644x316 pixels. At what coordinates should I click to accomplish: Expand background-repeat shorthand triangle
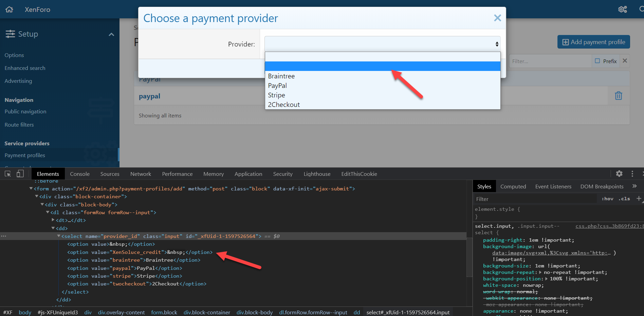540,272
